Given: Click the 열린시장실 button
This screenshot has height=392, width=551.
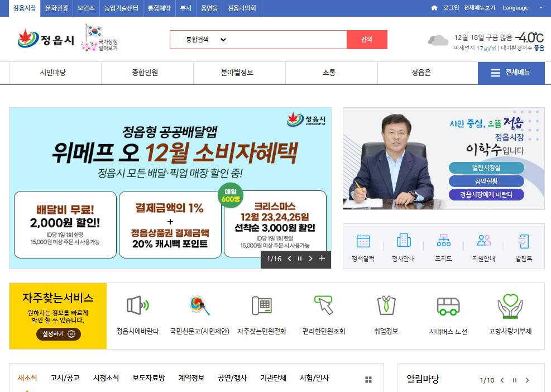Looking at the screenshot, I should point(486,168).
